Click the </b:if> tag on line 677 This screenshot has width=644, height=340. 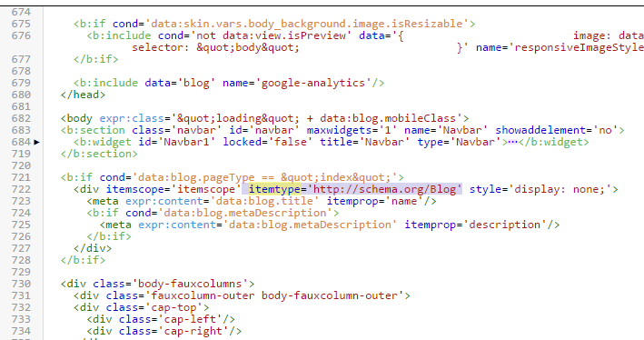click(95, 59)
